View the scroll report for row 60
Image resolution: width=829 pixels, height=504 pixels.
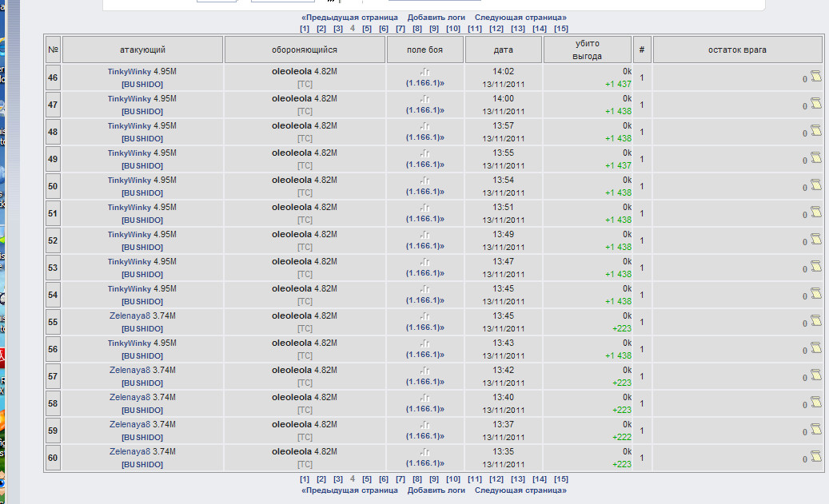(x=815, y=457)
